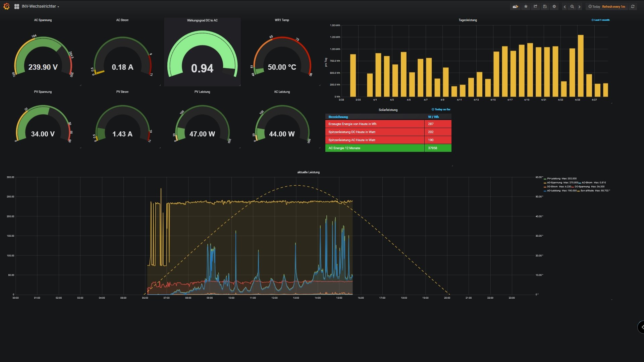Image resolution: width=644 pixels, height=362 pixels.
Task: Click the refresh dashboard icon
Action: coord(633,6)
